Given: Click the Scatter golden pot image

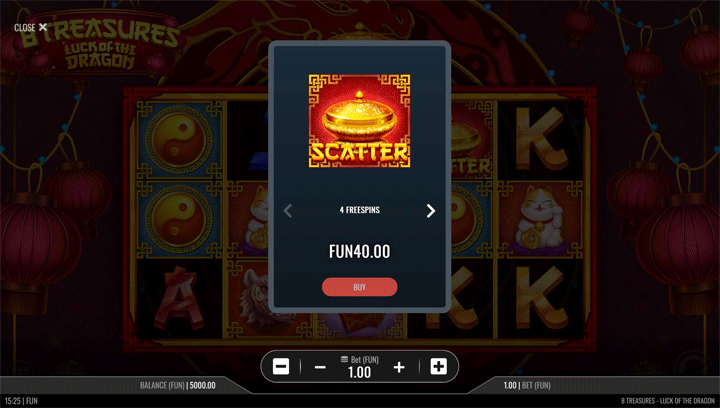Looking at the screenshot, I should (360, 121).
